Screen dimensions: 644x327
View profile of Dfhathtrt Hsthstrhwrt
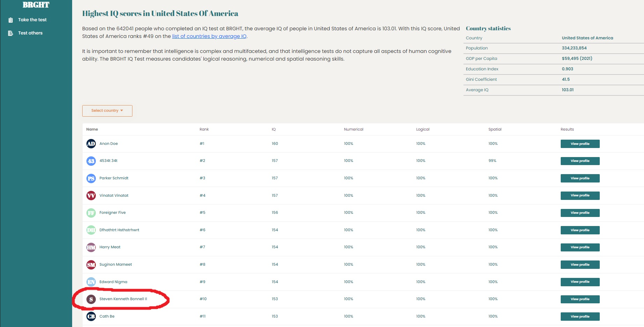580,230
